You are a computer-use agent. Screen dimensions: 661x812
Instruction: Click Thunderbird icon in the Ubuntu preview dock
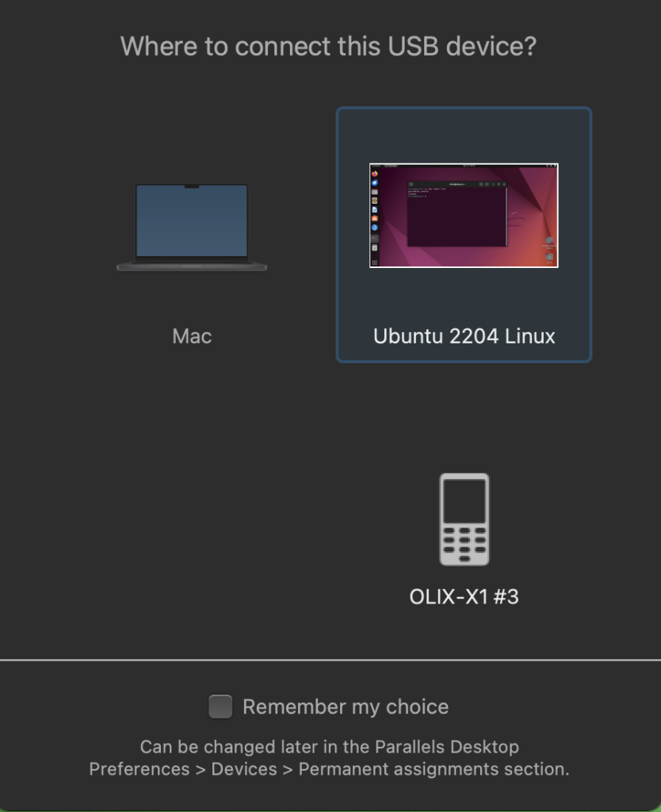pos(375,183)
